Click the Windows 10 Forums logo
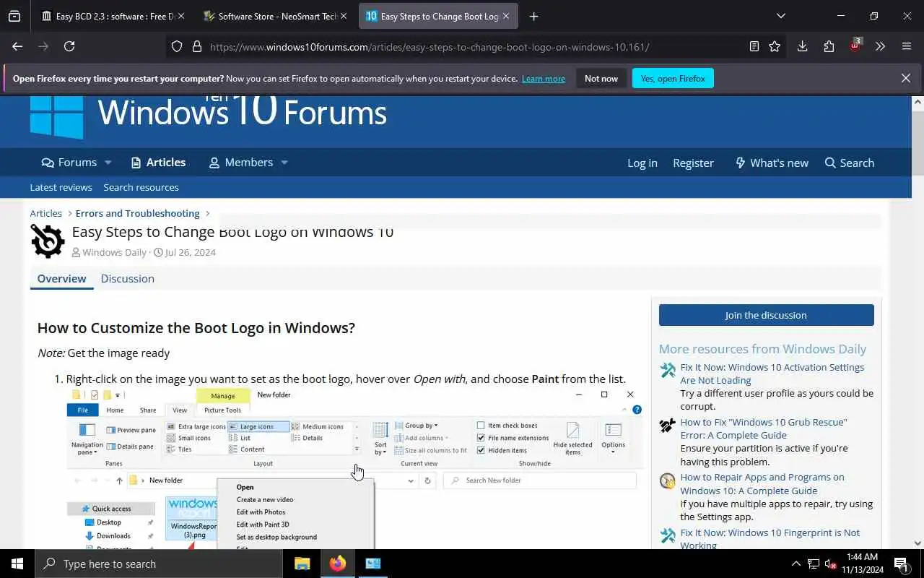Viewport: 924px width, 578px height. pyautogui.click(x=208, y=116)
